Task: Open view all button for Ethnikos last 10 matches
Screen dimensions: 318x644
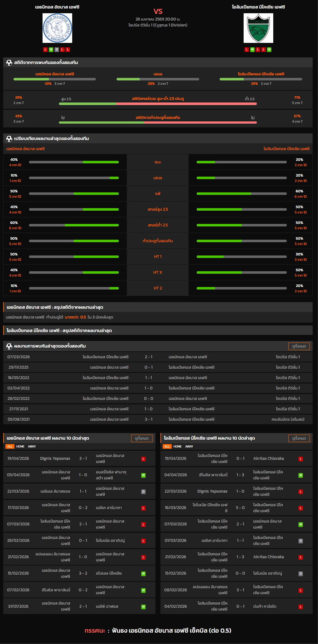Action: click(142, 438)
